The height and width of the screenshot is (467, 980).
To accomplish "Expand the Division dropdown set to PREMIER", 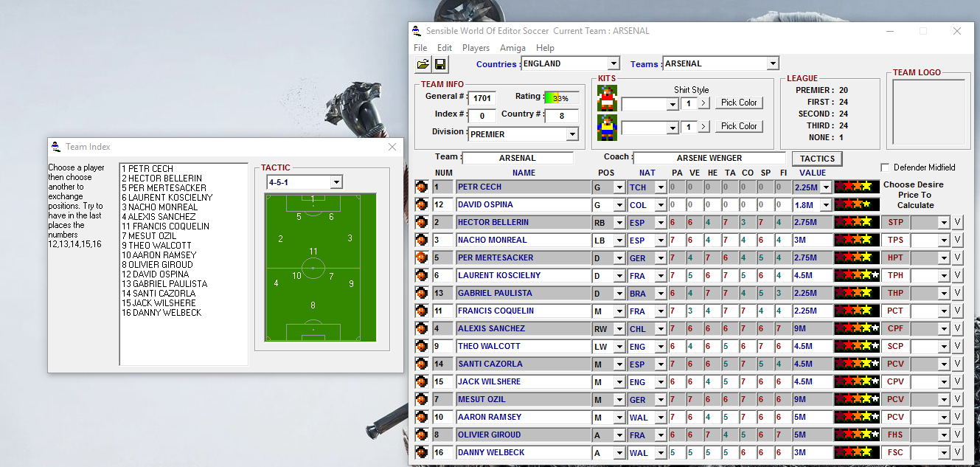I will tap(571, 134).
